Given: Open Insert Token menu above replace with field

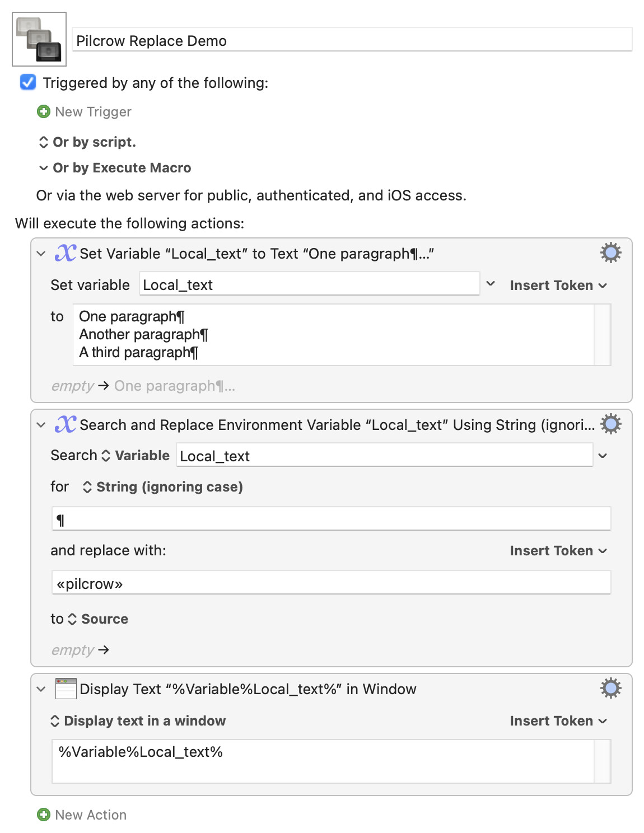Looking at the screenshot, I should point(558,551).
